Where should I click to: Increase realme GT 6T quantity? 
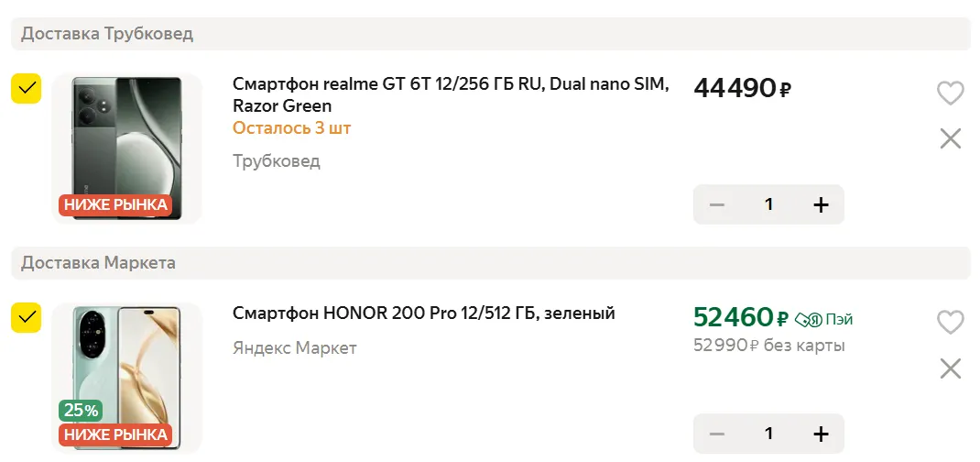point(821,204)
